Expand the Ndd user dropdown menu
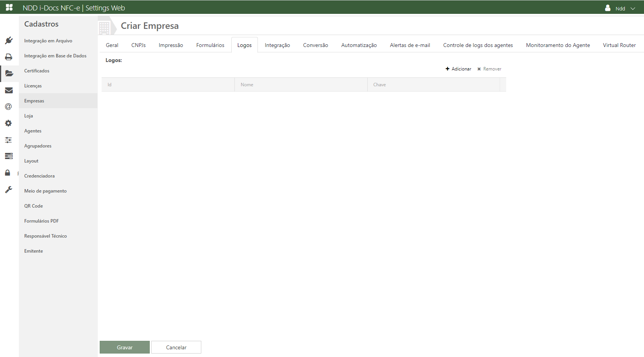Viewport: 644px width, 357px height. pyautogui.click(x=620, y=8)
